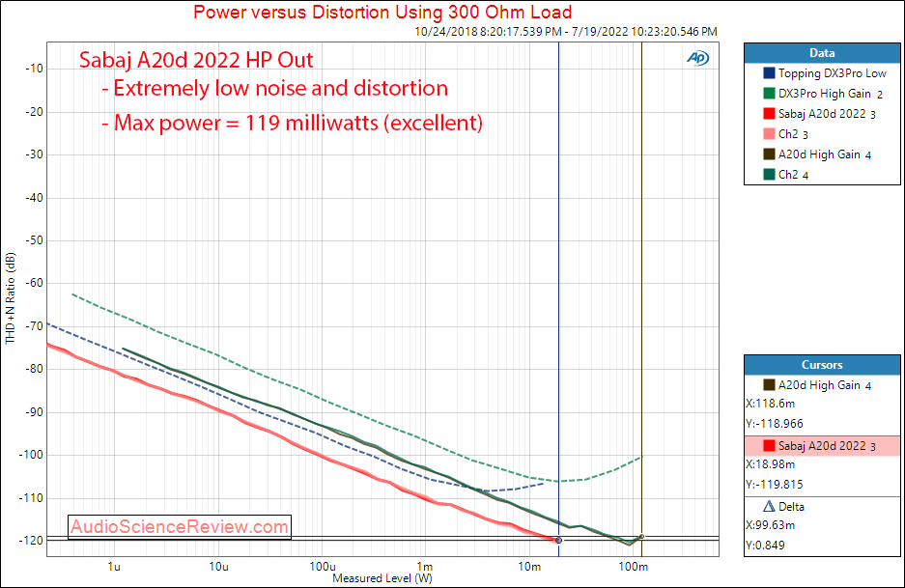Select Topping DX3Pro Low color swatch
This screenshot has width=905, height=588.
pos(769,73)
